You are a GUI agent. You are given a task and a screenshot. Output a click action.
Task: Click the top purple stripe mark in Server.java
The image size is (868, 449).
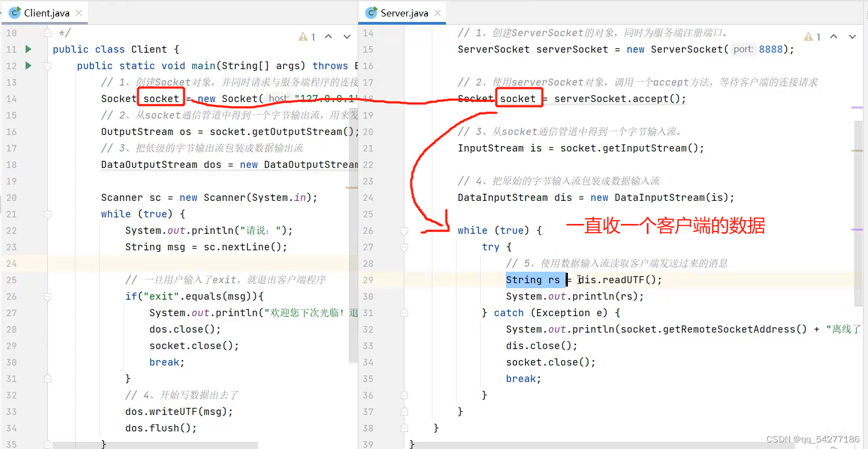tap(857, 108)
